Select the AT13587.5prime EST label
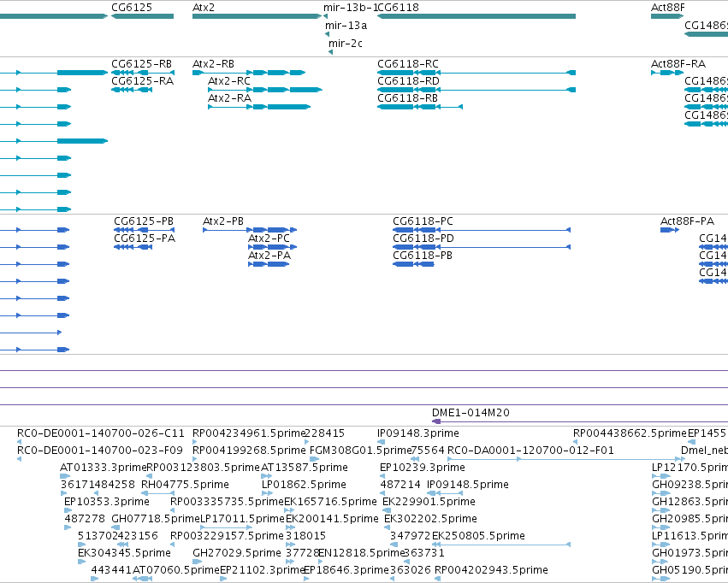 (x=305, y=468)
